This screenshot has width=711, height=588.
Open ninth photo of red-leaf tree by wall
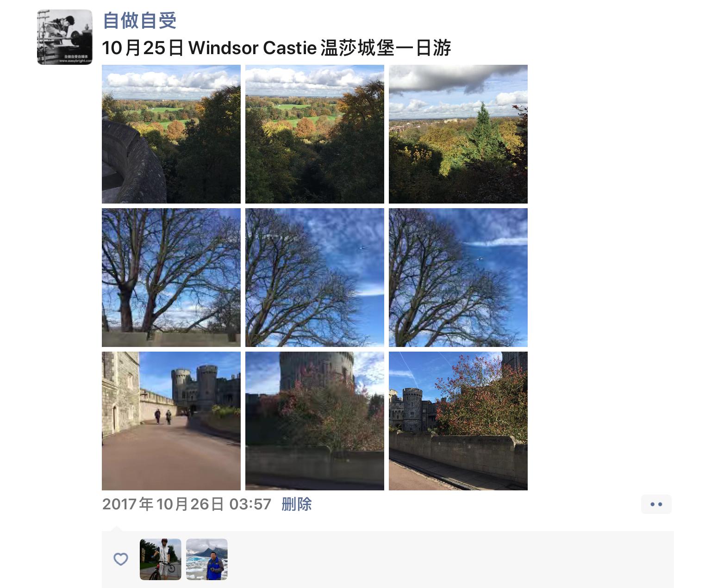click(x=458, y=421)
